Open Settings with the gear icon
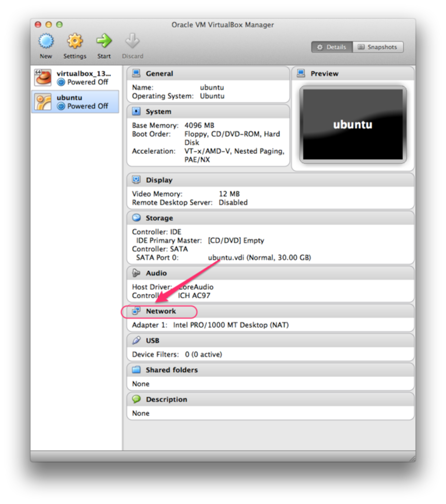This screenshot has height=504, width=446. pyautogui.click(x=75, y=41)
